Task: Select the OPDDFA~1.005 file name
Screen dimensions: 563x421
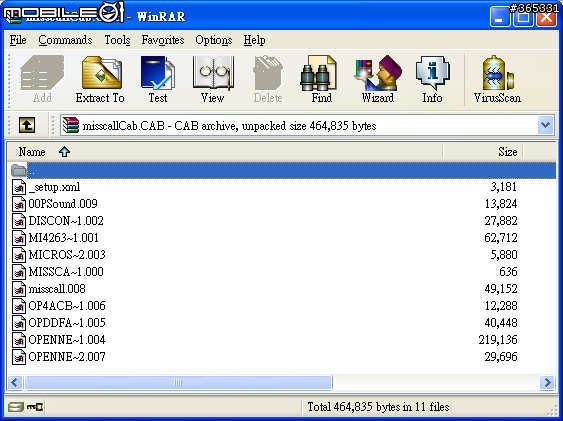Action: (x=67, y=323)
